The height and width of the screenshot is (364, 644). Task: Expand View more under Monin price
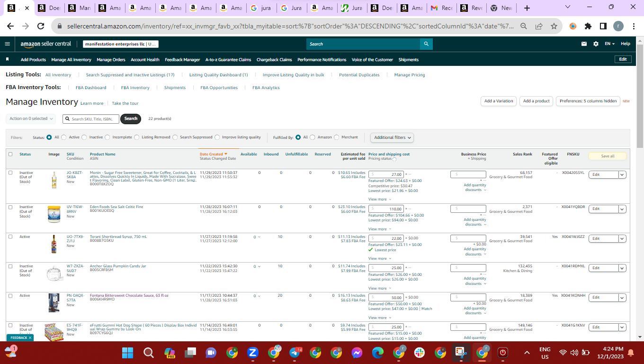380,200
